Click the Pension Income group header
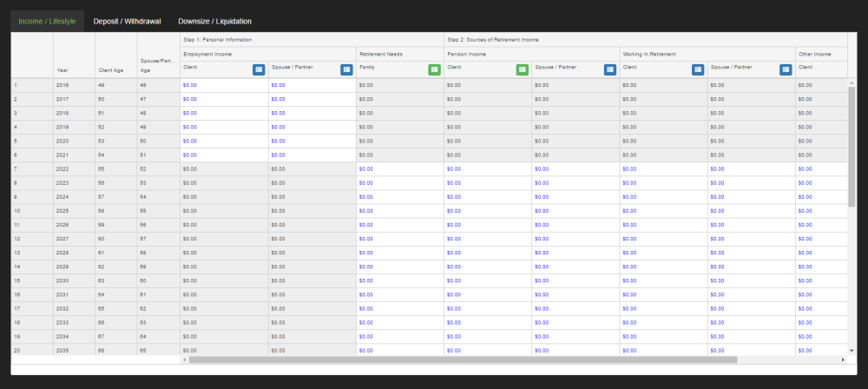868x389 pixels. tap(531, 55)
